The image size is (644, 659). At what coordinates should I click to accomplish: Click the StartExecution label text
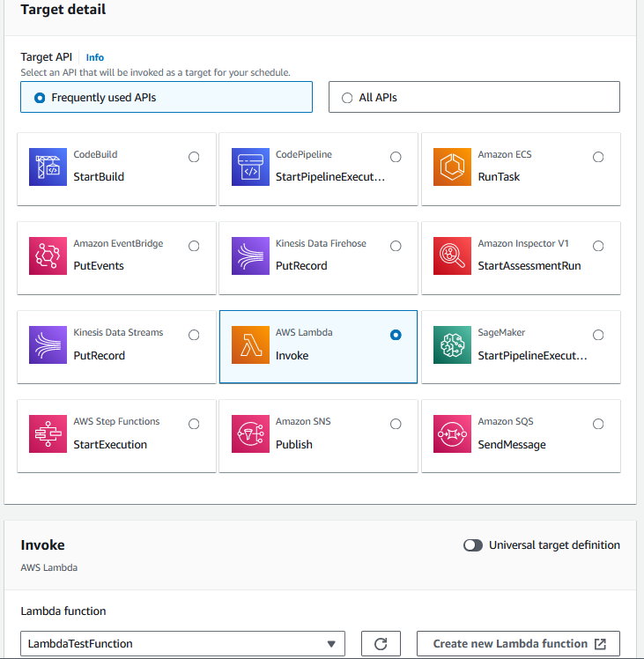coord(110,444)
